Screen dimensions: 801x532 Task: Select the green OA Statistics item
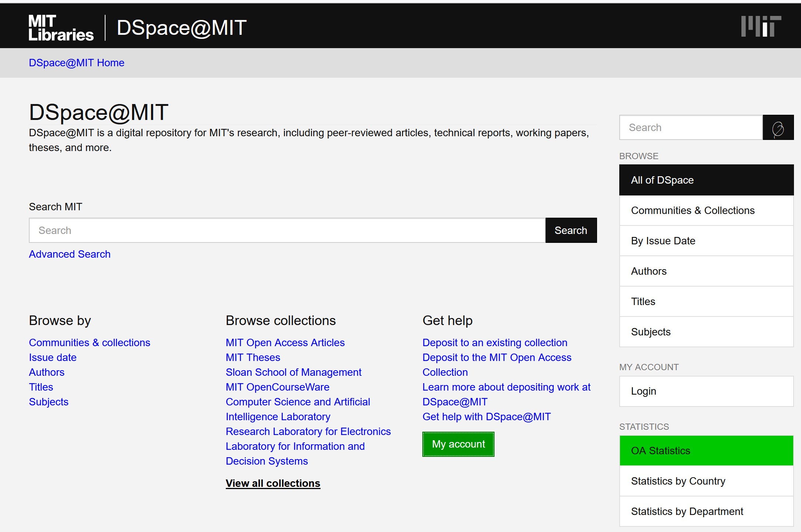(x=706, y=451)
